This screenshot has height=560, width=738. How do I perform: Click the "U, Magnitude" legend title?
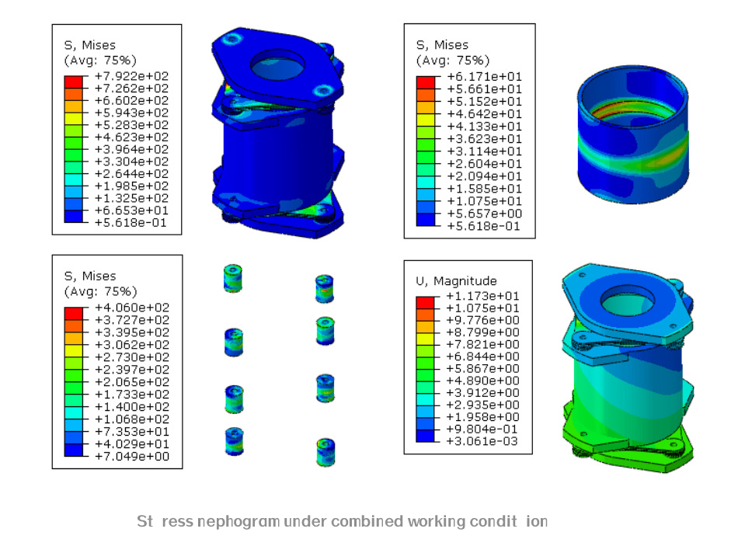[x=455, y=280]
